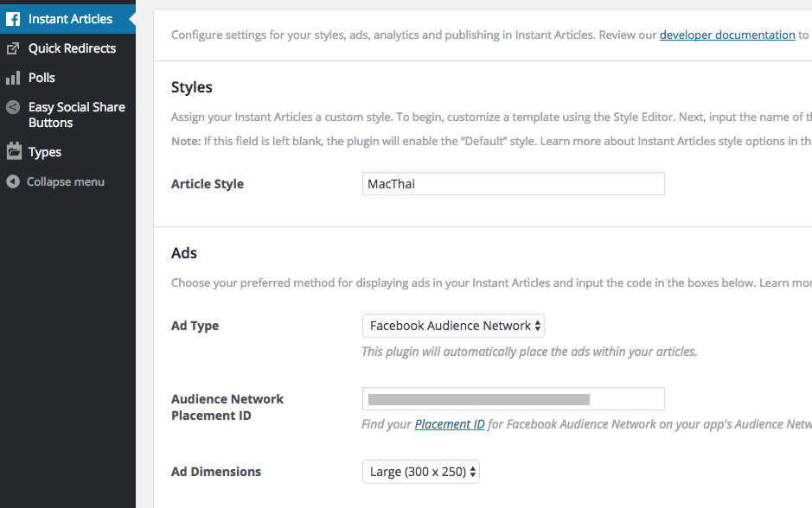This screenshot has height=508, width=812.
Task: Collapse the sidebar menu
Action: coord(65,181)
